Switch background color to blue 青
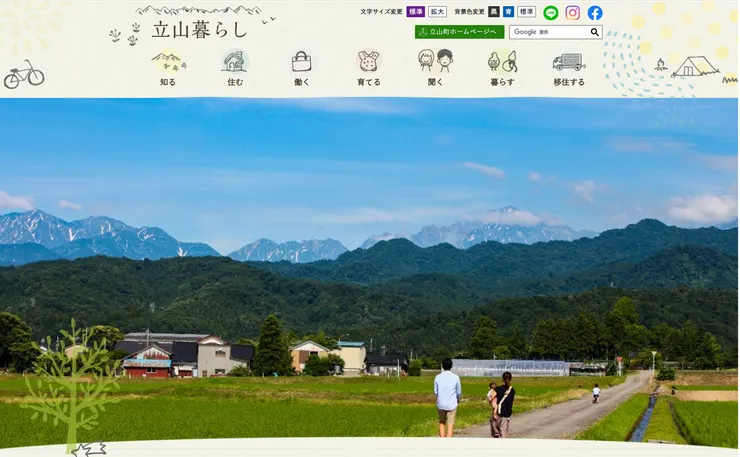The height and width of the screenshot is (457, 740). click(508, 12)
